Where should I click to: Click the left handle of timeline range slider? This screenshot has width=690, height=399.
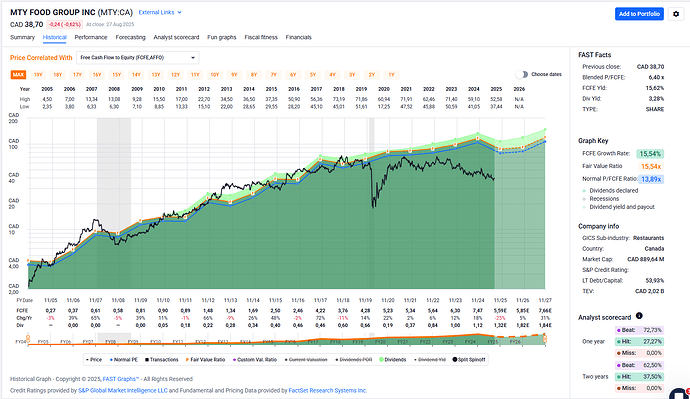(x=28, y=339)
